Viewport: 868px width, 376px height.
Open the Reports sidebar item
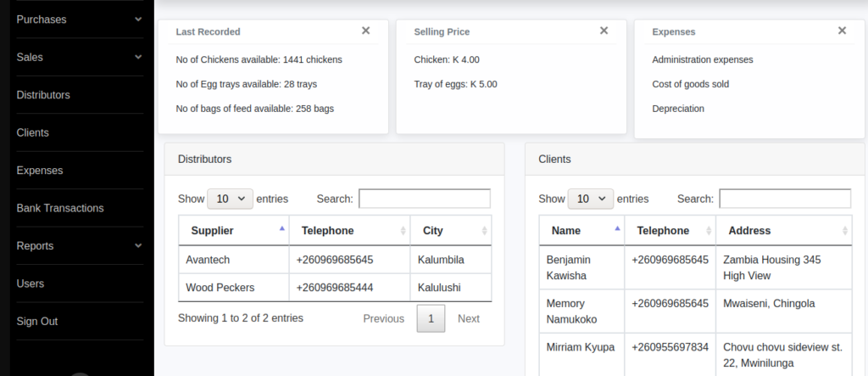(35, 245)
